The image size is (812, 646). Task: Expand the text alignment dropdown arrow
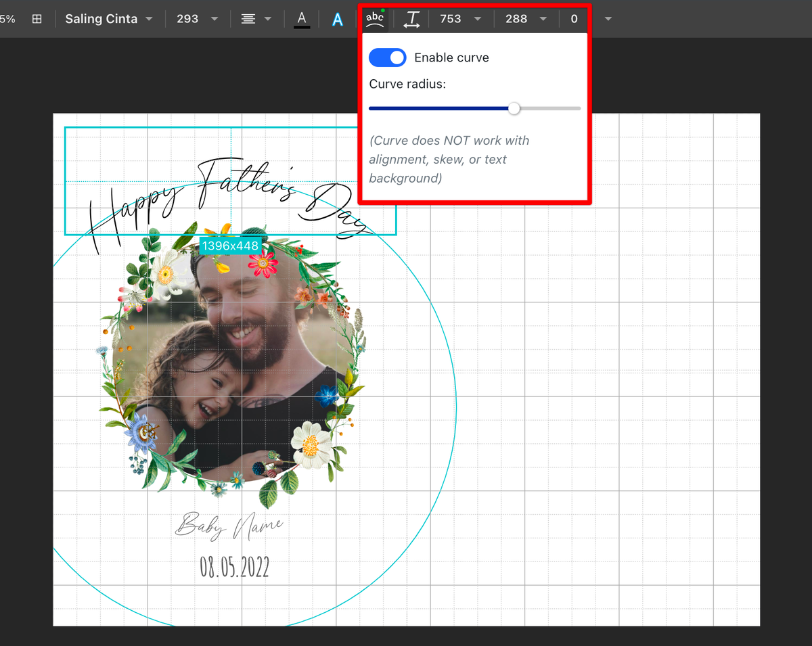tap(268, 19)
